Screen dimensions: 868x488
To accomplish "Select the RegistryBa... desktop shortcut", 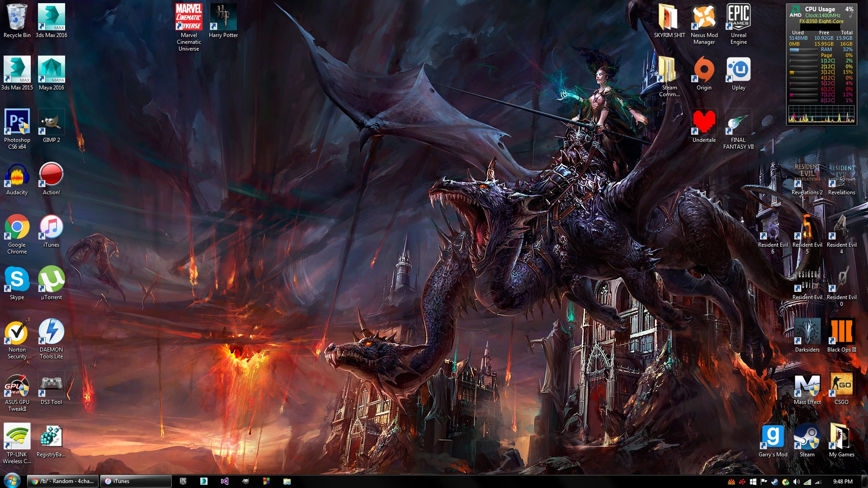I will coord(52,440).
